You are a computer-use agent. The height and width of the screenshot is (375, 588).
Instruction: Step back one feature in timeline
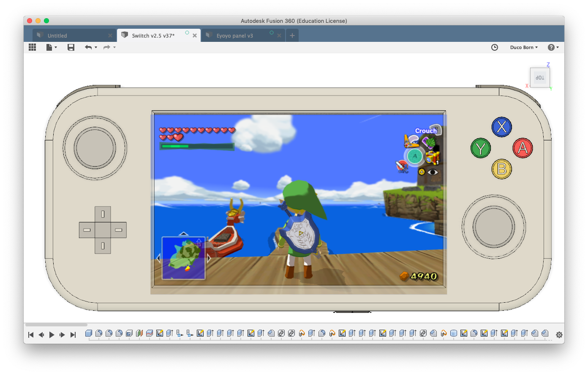41,335
